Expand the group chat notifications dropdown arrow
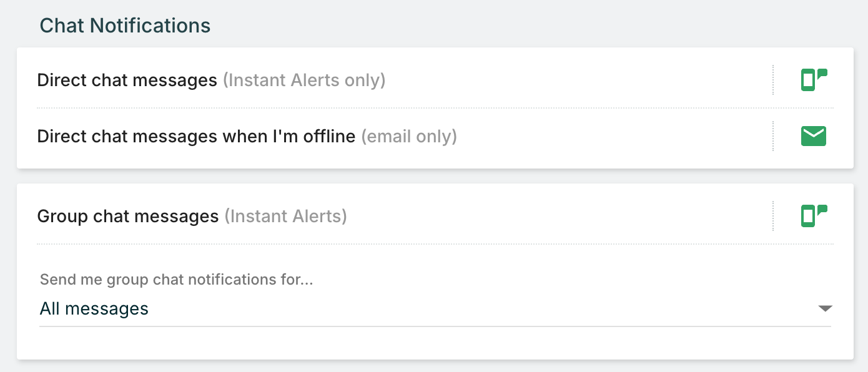868x372 pixels. pyautogui.click(x=825, y=309)
